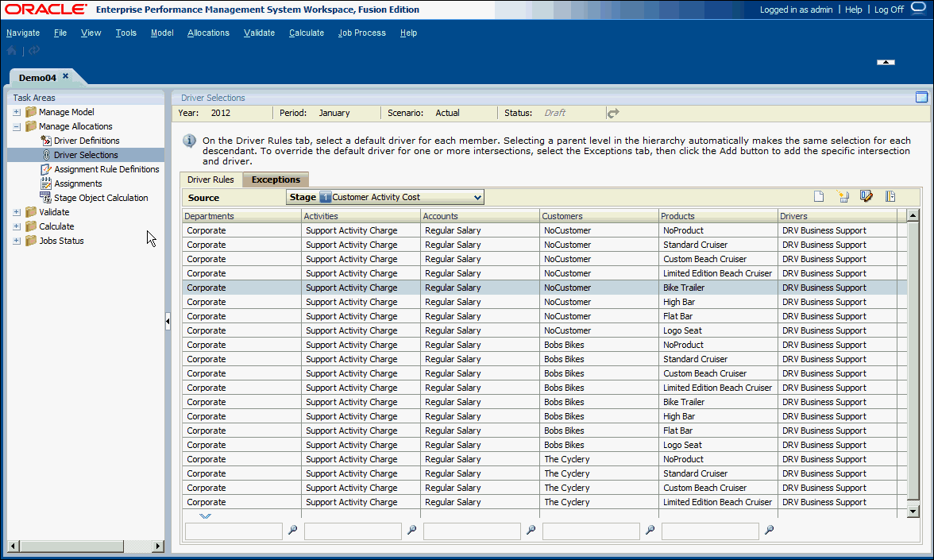Switch to the Driver Rules tab

[210, 180]
